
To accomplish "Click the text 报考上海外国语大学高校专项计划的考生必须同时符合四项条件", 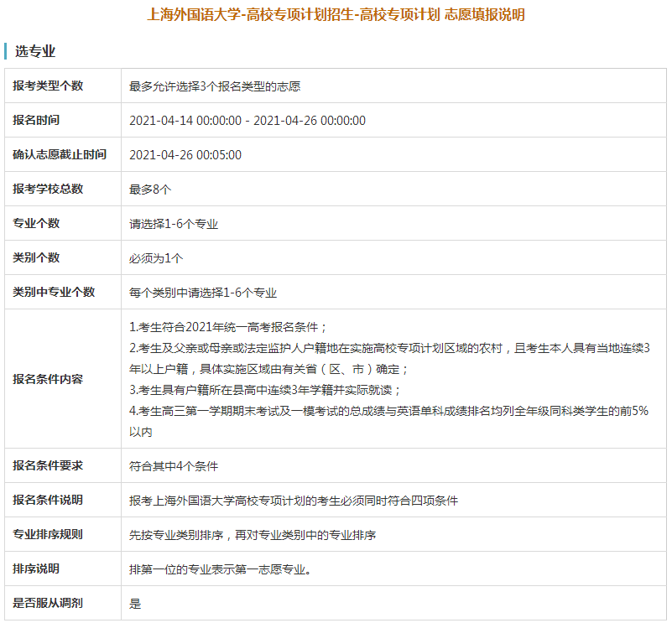I will point(294,501).
